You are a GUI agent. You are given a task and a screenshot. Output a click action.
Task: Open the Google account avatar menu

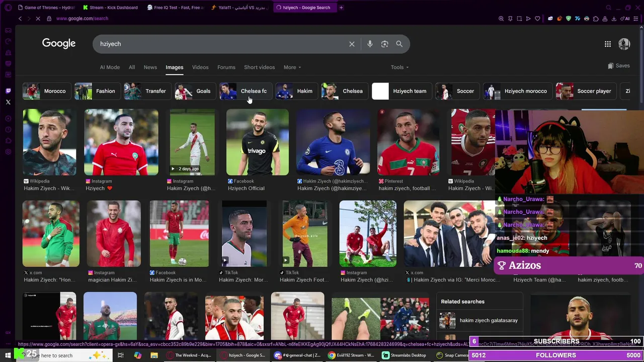point(624,44)
